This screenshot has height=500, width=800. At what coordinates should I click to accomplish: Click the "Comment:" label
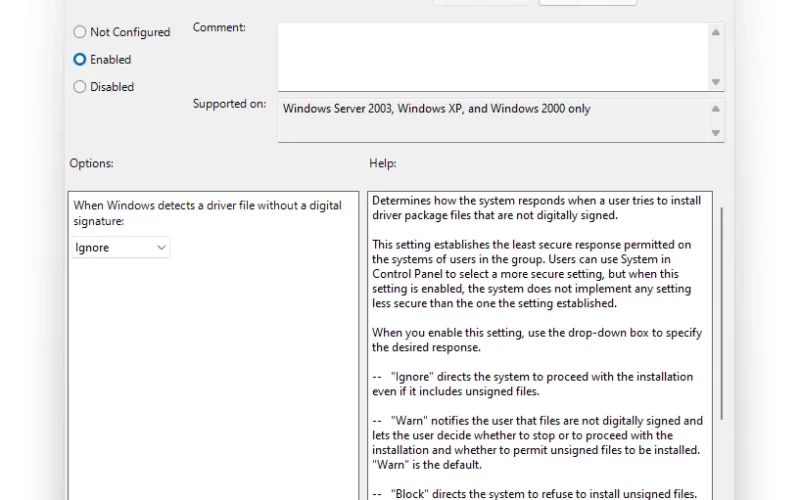click(219, 28)
